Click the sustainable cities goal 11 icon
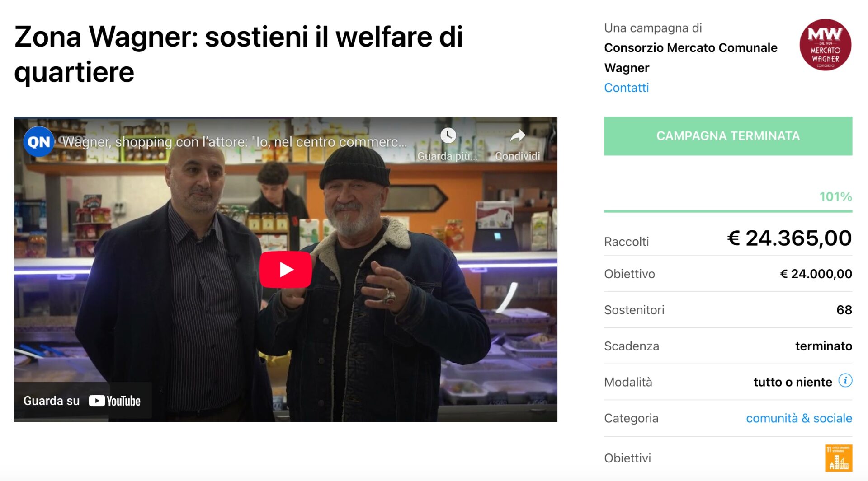 (839, 458)
